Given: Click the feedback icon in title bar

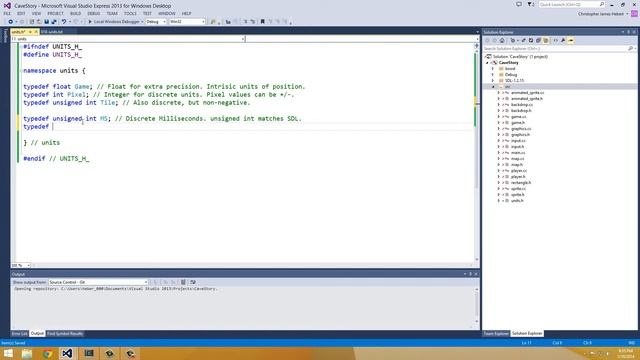Looking at the screenshot, I should (x=519, y=4).
